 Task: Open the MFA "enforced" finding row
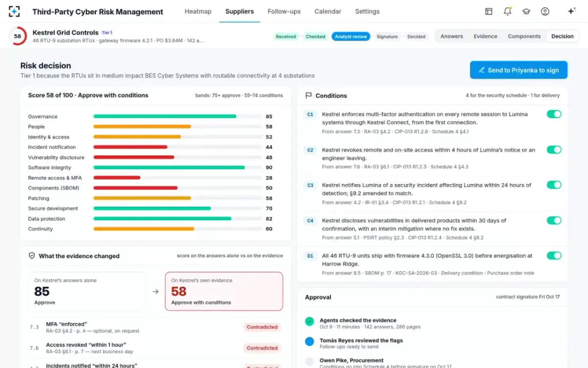[x=155, y=327]
